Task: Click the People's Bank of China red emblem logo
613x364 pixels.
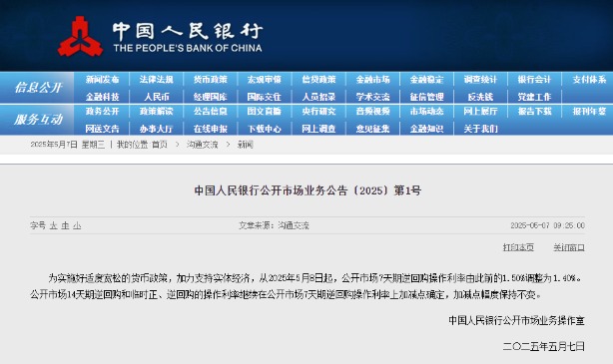Action: 80,37
